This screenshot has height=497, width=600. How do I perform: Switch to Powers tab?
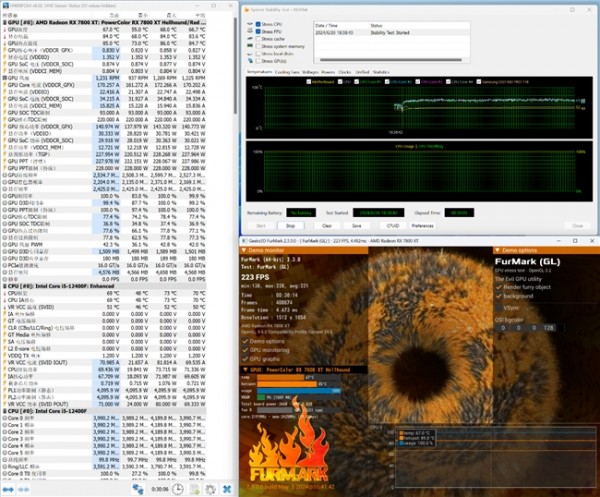328,72
